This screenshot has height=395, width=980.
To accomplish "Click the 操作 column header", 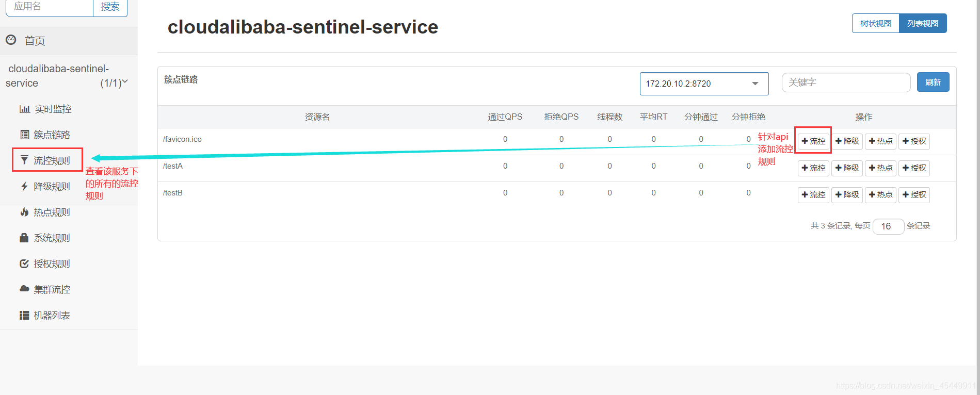I will tap(864, 117).
